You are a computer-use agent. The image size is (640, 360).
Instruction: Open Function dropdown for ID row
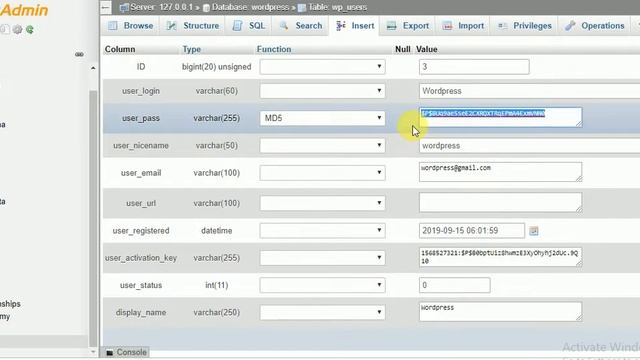pyautogui.click(x=322, y=67)
